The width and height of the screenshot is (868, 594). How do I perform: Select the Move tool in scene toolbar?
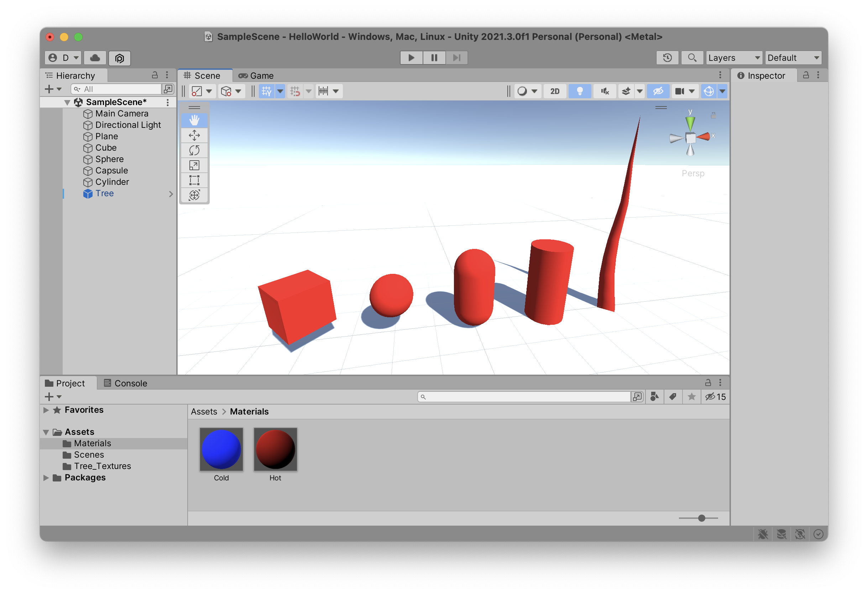pyautogui.click(x=195, y=135)
